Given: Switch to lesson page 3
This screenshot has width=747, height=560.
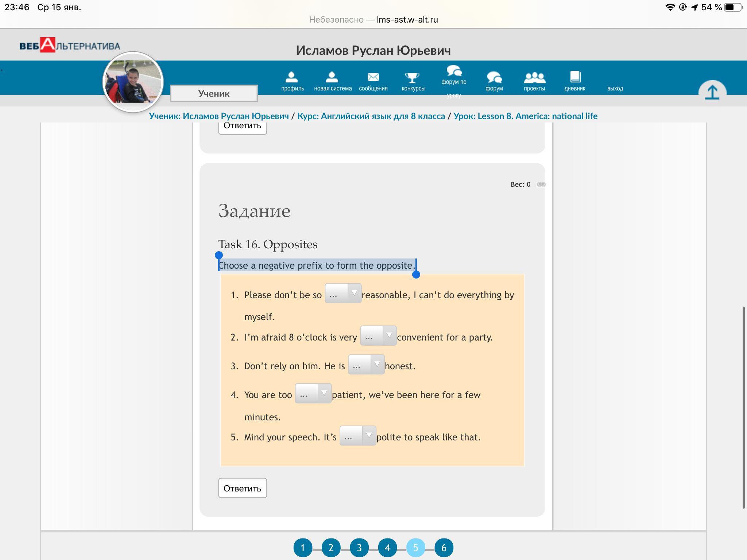Looking at the screenshot, I should pos(359,548).
